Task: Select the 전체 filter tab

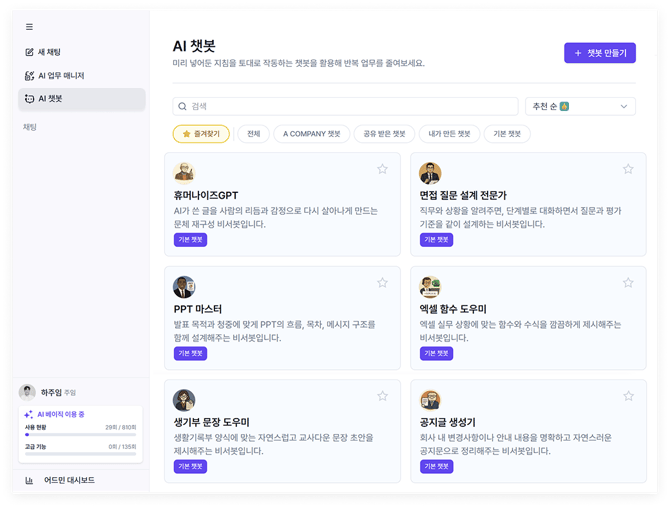Action: (254, 134)
